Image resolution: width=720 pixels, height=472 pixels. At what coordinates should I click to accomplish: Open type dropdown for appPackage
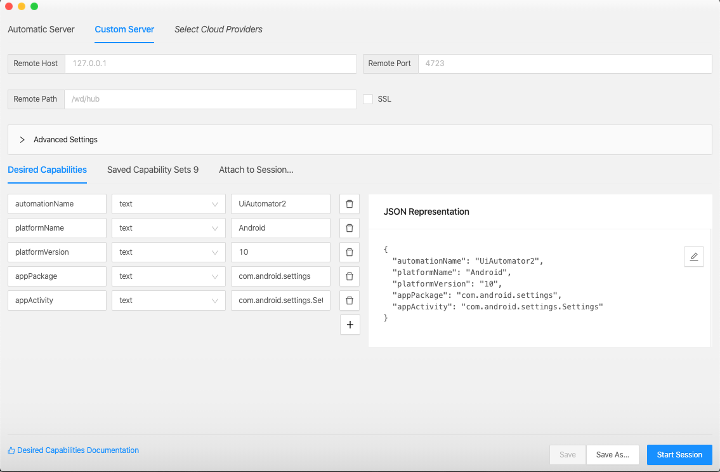(169, 276)
